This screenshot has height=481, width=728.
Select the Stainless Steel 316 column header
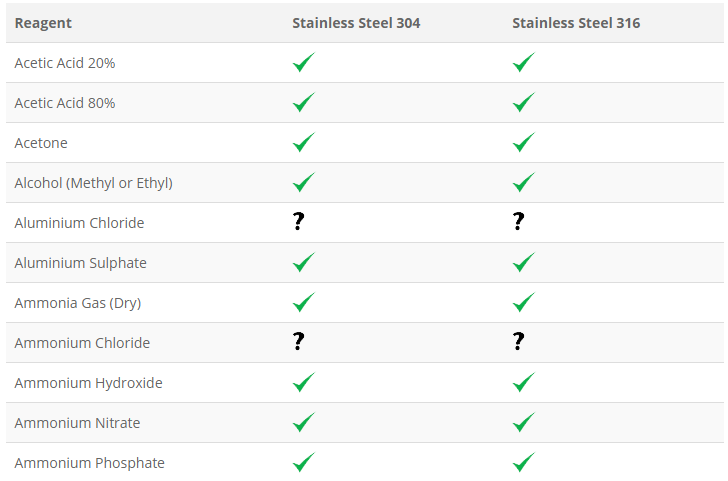(x=576, y=23)
